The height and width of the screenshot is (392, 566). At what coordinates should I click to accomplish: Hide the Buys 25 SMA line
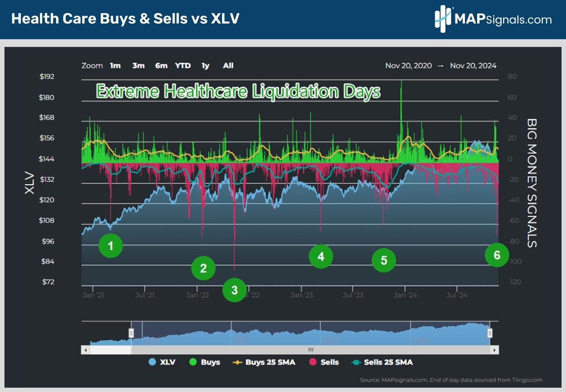point(265,362)
